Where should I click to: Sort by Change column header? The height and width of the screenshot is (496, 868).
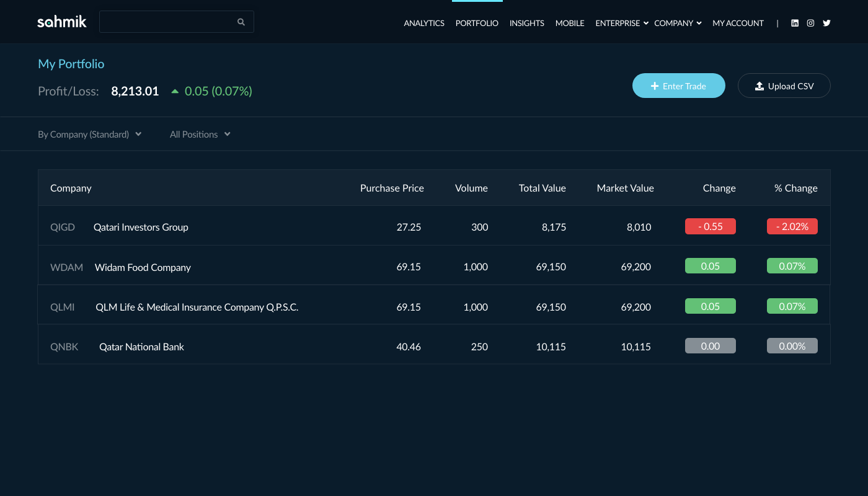719,188
